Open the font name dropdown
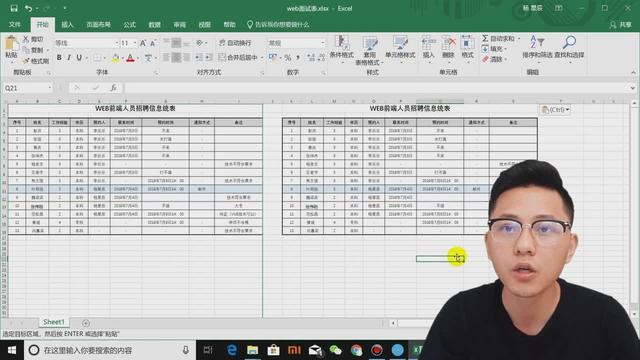 116,43
